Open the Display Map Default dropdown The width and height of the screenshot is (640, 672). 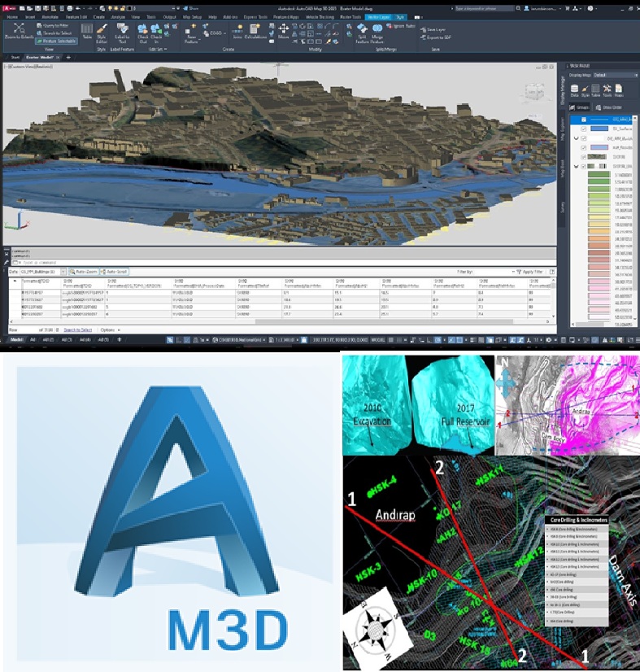615,75
